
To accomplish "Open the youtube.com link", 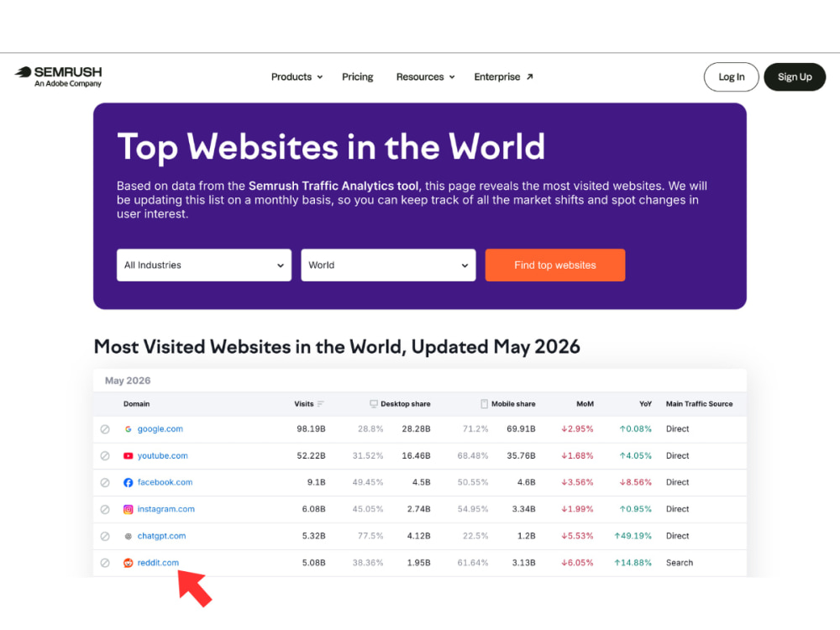I will 163,456.
